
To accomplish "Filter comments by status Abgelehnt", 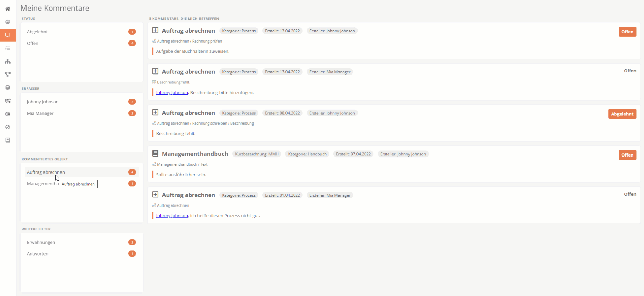I will (82, 32).
